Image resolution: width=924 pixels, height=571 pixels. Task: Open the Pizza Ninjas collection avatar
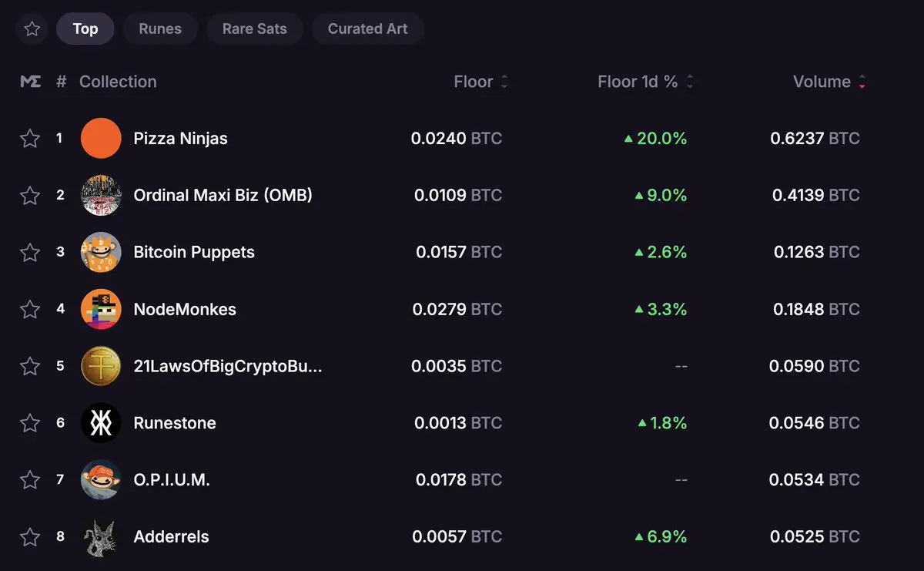tap(101, 139)
